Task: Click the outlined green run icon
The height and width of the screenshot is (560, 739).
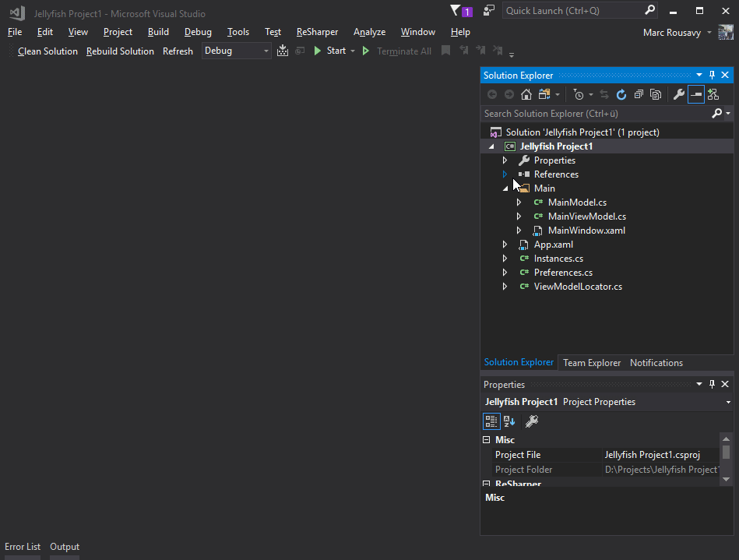Action: [x=366, y=51]
